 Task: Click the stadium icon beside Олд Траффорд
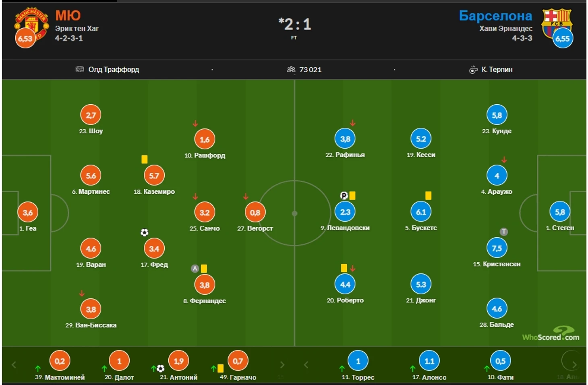(x=80, y=69)
